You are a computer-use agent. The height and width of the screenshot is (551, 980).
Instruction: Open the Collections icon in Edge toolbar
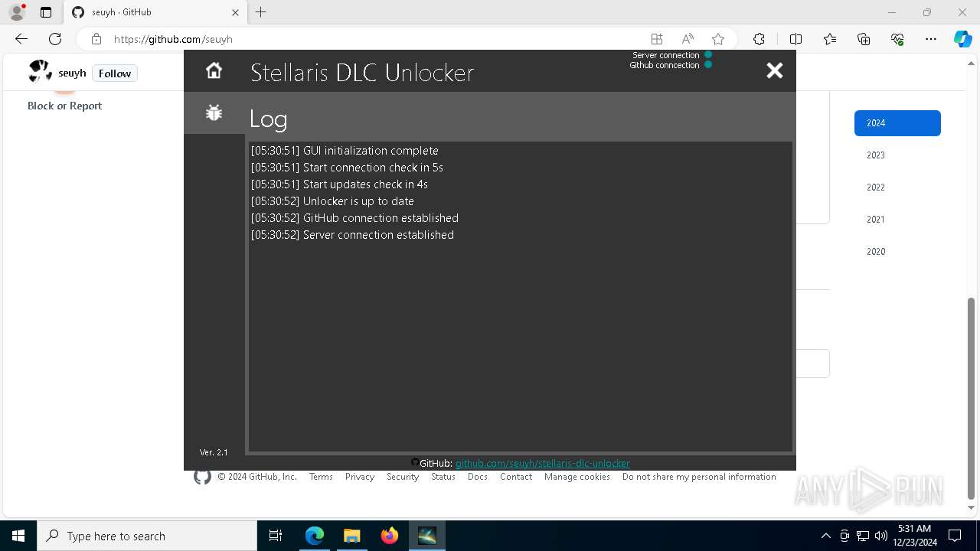(x=864, y=39)
